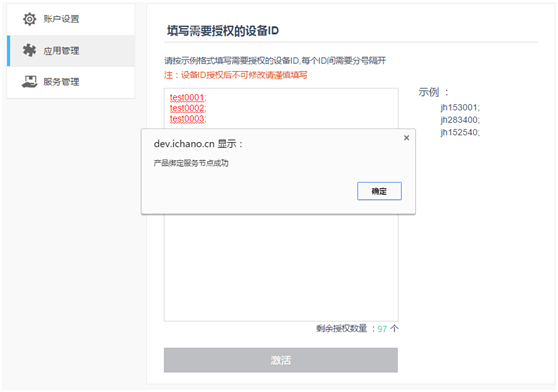
Task: Select the 应用管理 sidebar item
Action: click(71, 51)
